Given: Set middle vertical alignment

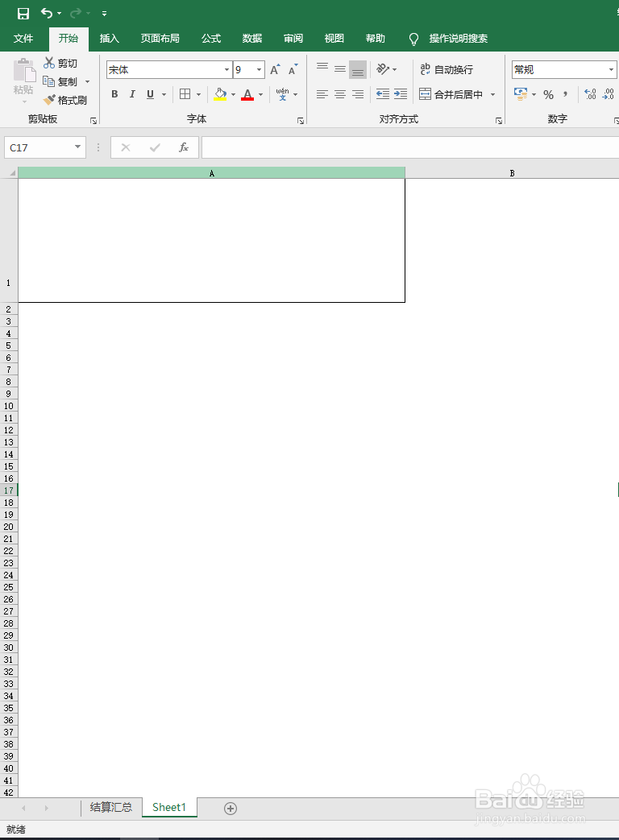Looking at the screenshot, I should pos(340,69).
